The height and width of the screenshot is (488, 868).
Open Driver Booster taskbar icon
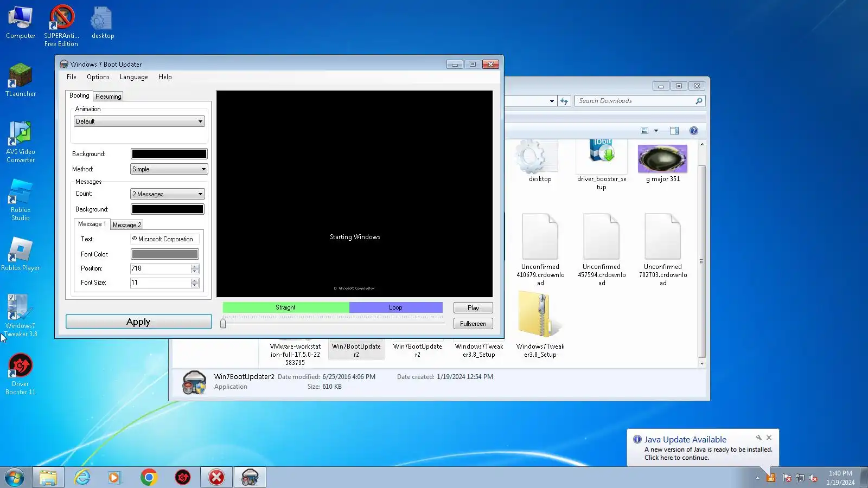[x=183, y=478]
